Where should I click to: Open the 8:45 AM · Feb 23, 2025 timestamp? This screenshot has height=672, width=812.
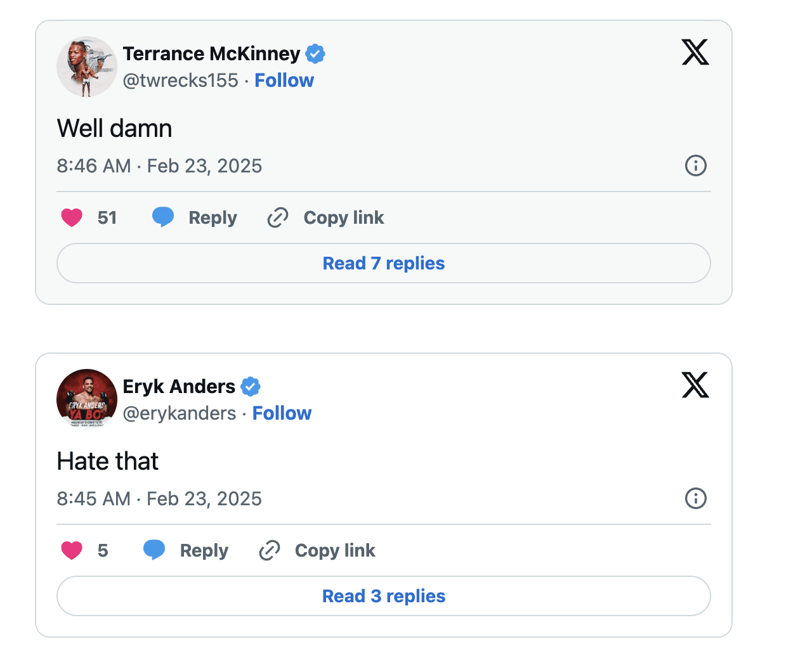[159, 499]
